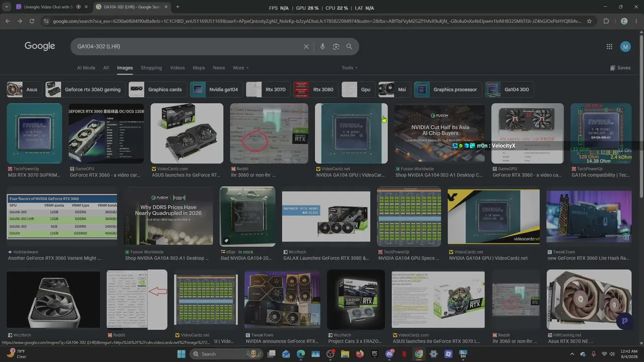Go to the Google logo homepage
Screen dimensions: 644x362
[40, 46]
